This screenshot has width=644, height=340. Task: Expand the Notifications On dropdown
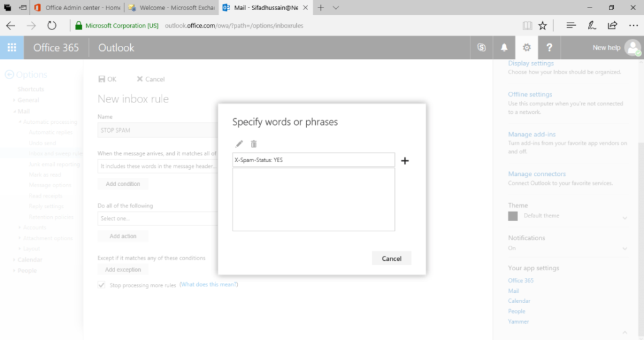pyautogui.click(x=625, y=248)
